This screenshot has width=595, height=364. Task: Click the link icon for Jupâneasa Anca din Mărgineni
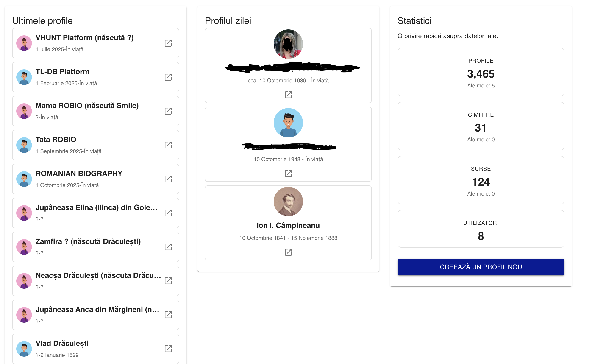coord(168,315)
